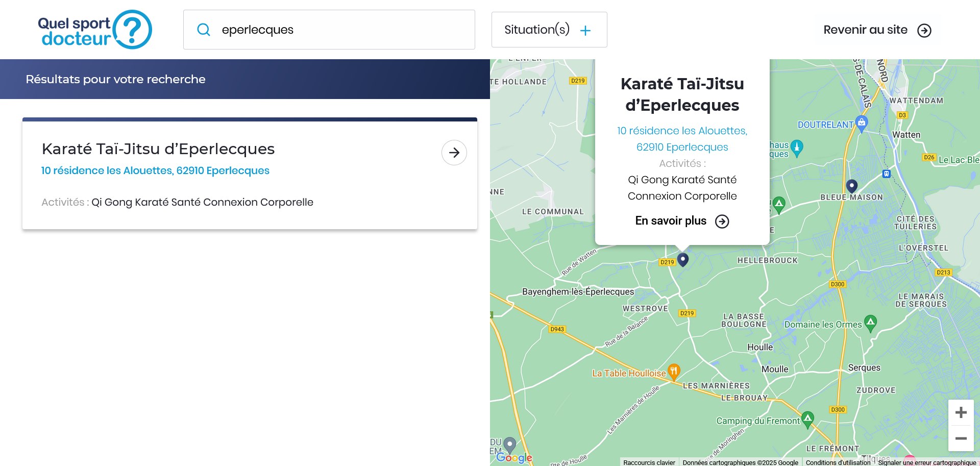980x466 pixels.
Task: Click the arrow icon beside Revenir au site
Action: point(924,31)
